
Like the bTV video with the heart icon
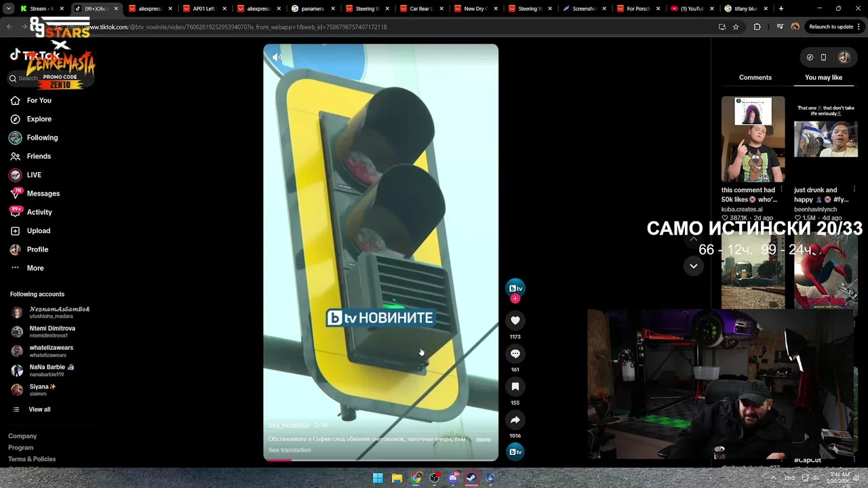(x=515, y=321)
